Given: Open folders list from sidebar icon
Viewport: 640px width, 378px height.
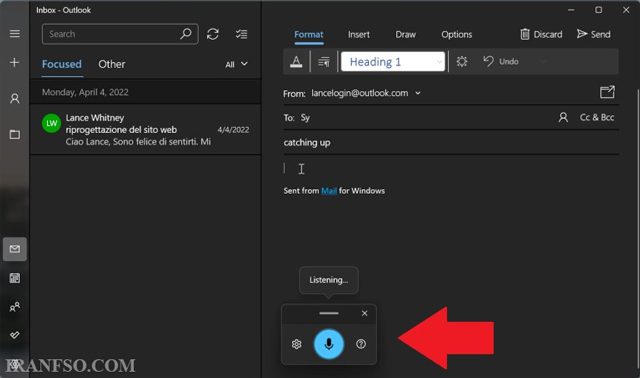Looking at the screenshot, I should (x=15, y=134).
